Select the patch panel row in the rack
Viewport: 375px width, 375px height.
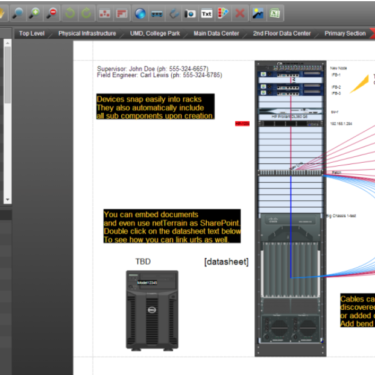point(291,173)
